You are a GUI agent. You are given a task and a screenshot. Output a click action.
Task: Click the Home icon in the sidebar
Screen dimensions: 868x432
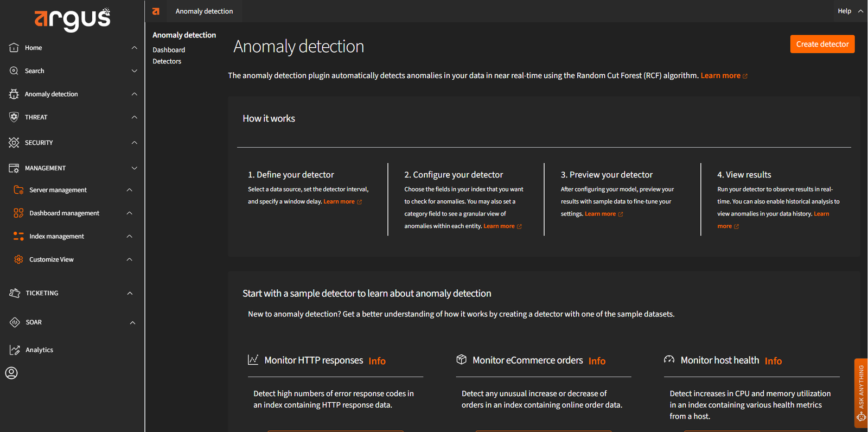pos(14,48)
